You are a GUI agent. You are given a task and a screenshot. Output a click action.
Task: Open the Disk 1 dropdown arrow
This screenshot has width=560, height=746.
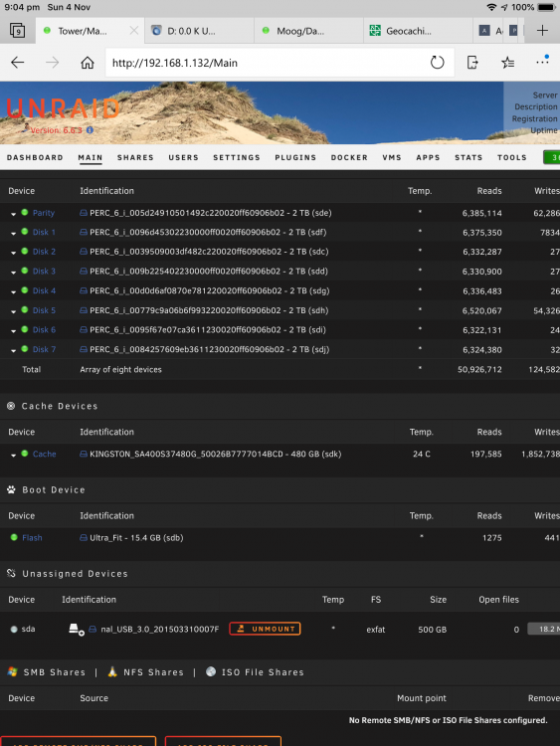(x=13, y=234)
